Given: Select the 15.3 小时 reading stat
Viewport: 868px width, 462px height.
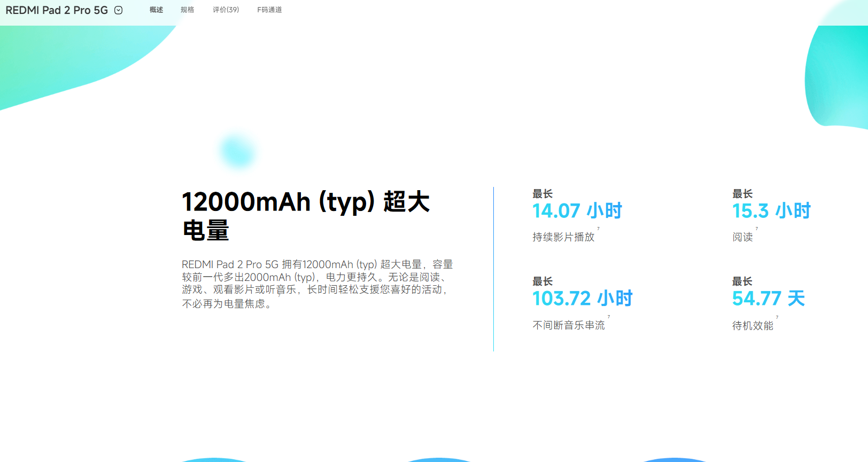Looking at the screenshot, I should 771,211.
